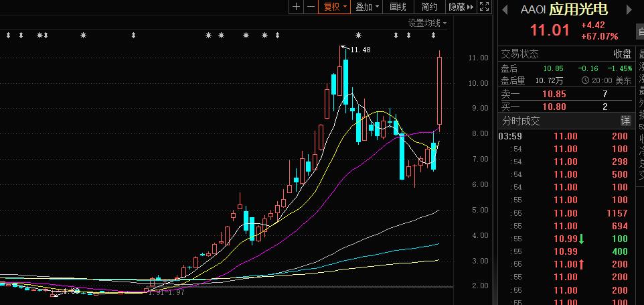Click the event marker above the latest candle
The width and height of the screenshot is (644, 305).
(x=434, y=36)
